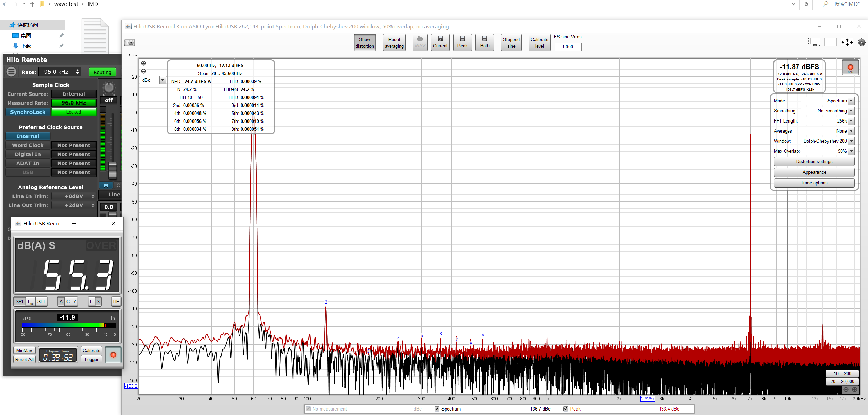Change Line In Trim +0dBV
Viewport: 868px width, 415px height.
click(74, 196)
